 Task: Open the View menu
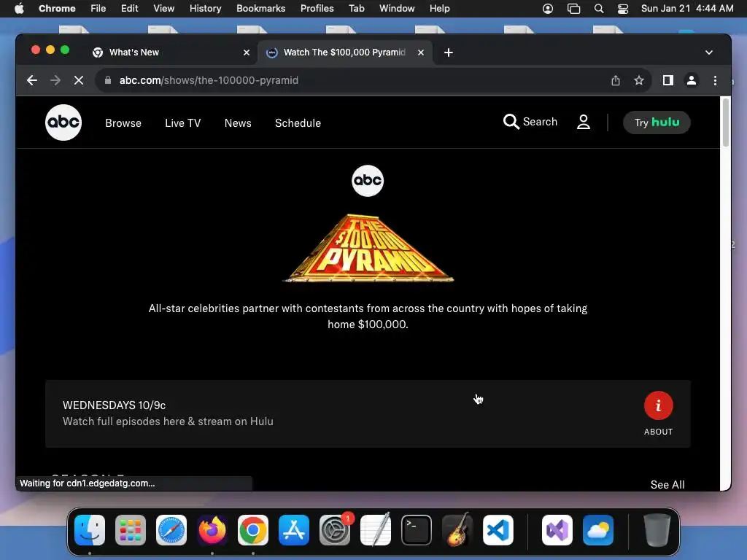(x=163, y=8)
